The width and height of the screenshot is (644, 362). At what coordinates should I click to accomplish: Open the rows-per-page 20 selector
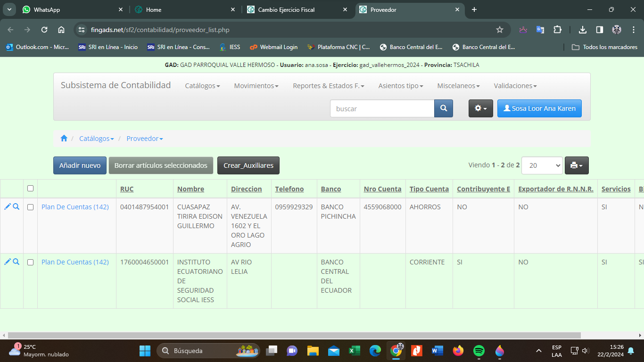click(x=542, y=165)
